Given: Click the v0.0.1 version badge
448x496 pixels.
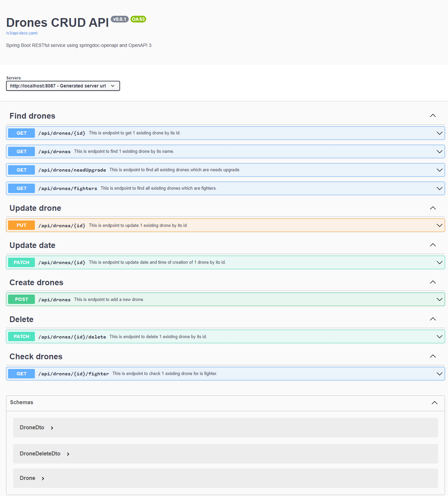Looking at the screenshot, I should point(120,19).
